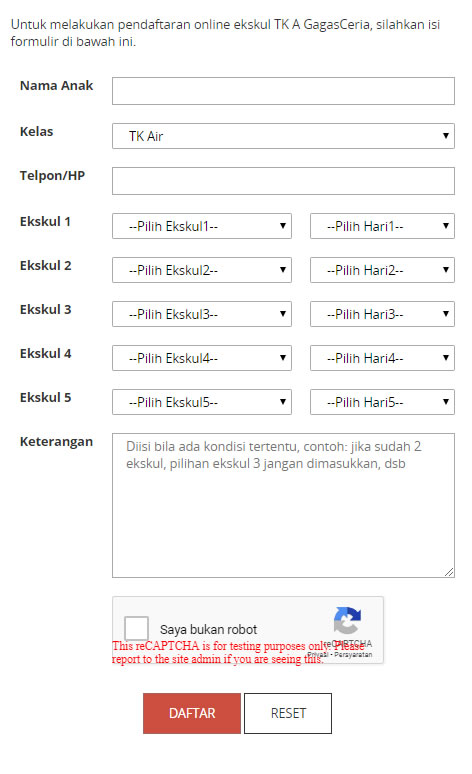Click the reCAPTCHA logo icon

347,620
